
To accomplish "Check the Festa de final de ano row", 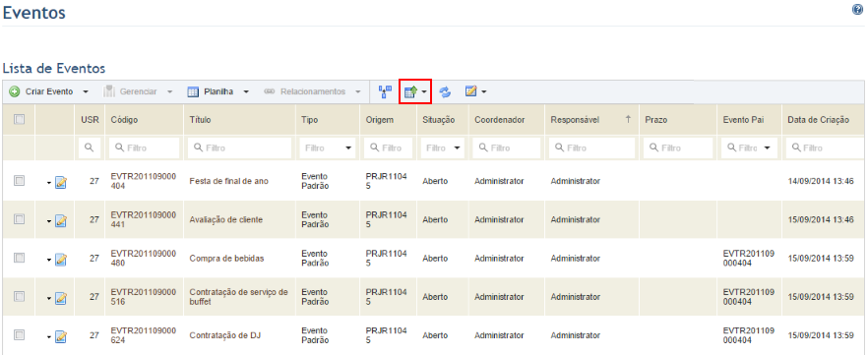I will coord(19,180).
